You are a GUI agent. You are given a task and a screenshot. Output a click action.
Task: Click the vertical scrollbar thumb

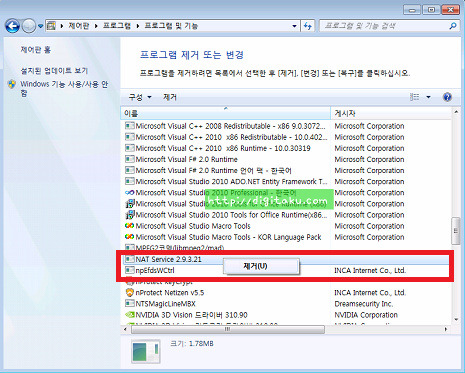pyautogui.click(x=455, y=231)
